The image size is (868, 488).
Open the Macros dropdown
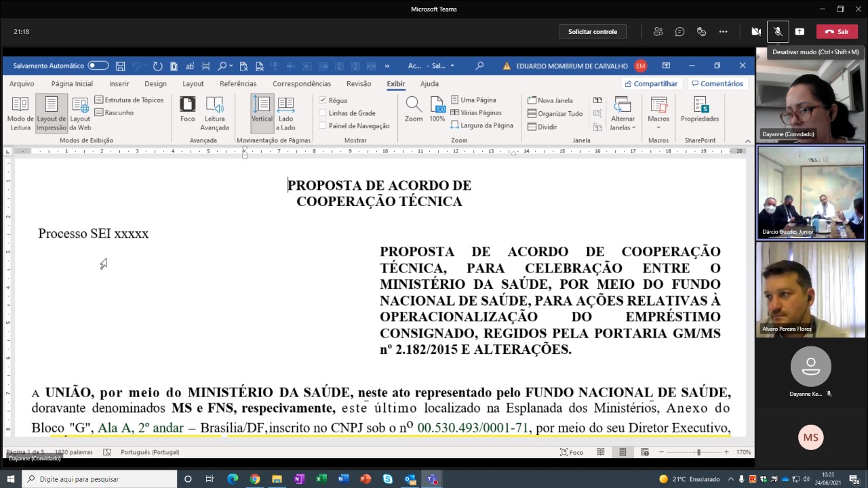tap(658, 113)
